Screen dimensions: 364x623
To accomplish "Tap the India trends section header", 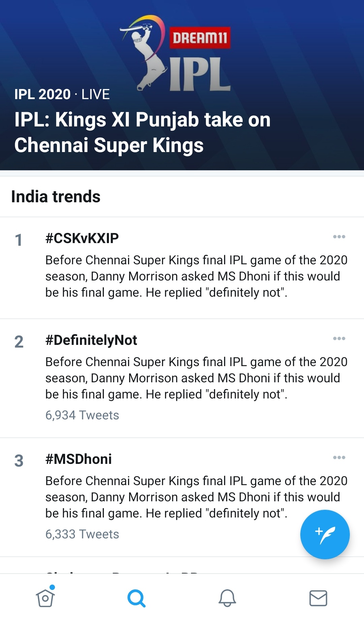I will tap(56, 197).
